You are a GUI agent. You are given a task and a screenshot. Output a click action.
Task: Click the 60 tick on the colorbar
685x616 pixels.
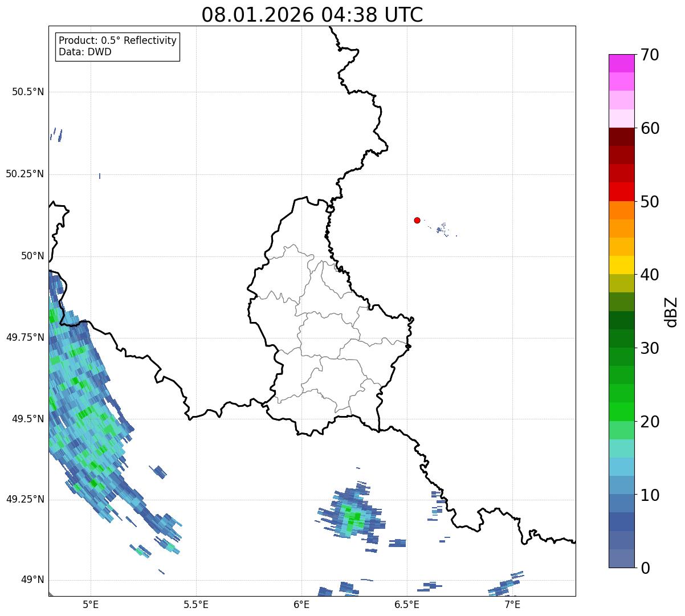click(650, 128)
